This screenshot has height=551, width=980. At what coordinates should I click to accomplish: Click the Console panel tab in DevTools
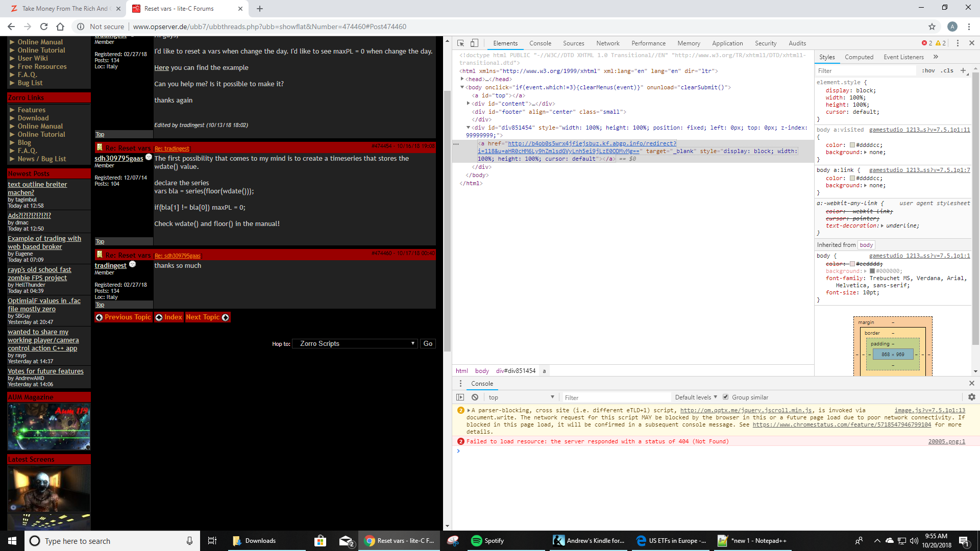point(538,42)
